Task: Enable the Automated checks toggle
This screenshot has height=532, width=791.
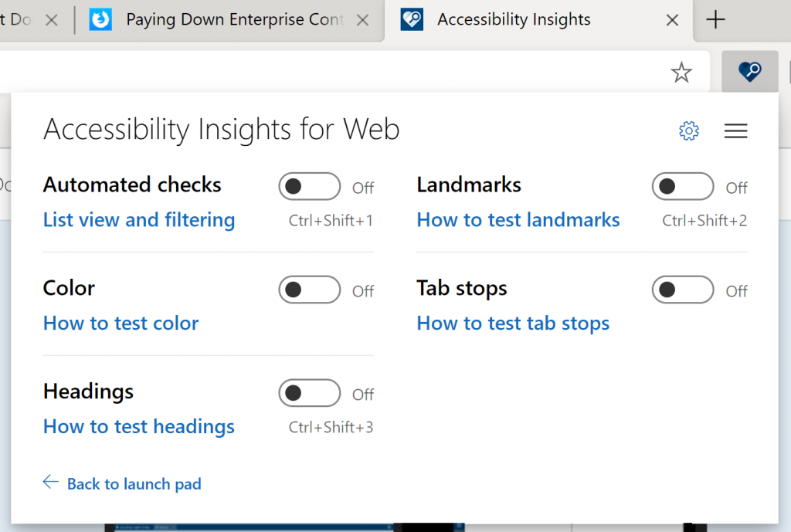Action: (x=309, y=187)
